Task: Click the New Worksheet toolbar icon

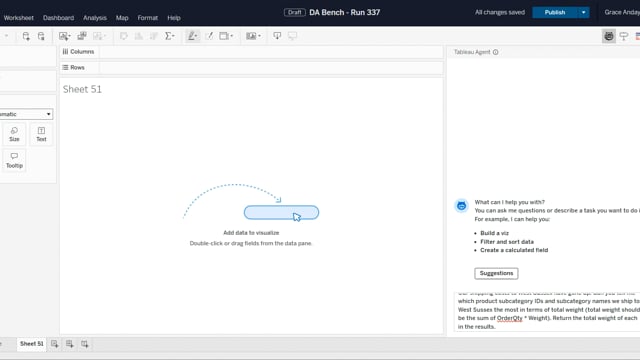Action: (x=63, y=36)
